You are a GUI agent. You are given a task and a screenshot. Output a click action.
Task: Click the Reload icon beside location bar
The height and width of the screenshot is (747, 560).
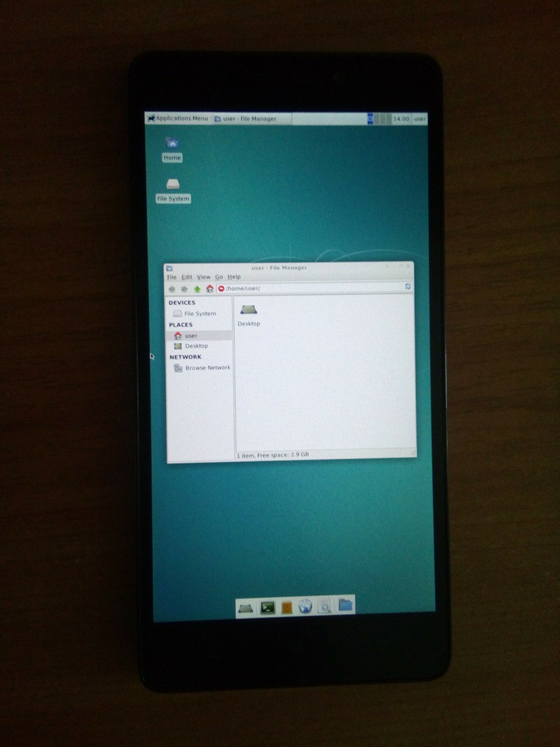click(x=408, y=286)
